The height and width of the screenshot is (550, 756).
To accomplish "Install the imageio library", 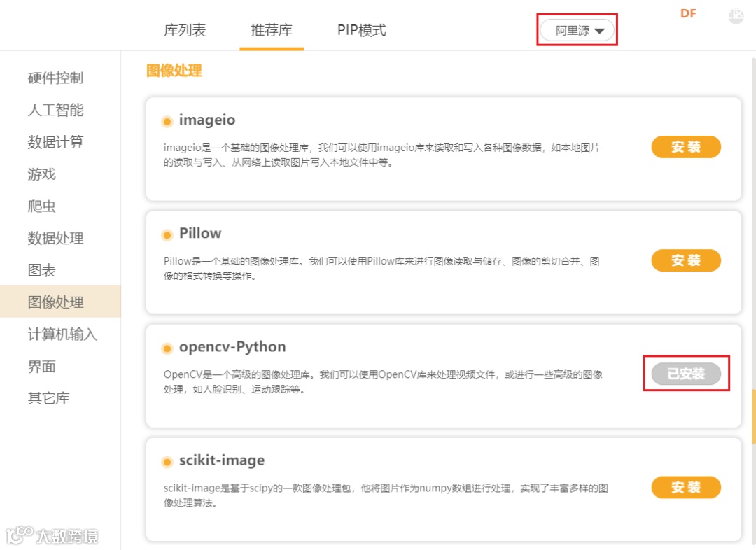I will point(686,147).
